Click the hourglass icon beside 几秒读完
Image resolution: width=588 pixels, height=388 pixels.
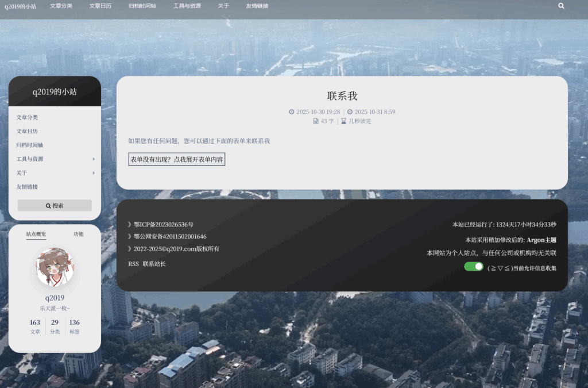pos(343,121)
